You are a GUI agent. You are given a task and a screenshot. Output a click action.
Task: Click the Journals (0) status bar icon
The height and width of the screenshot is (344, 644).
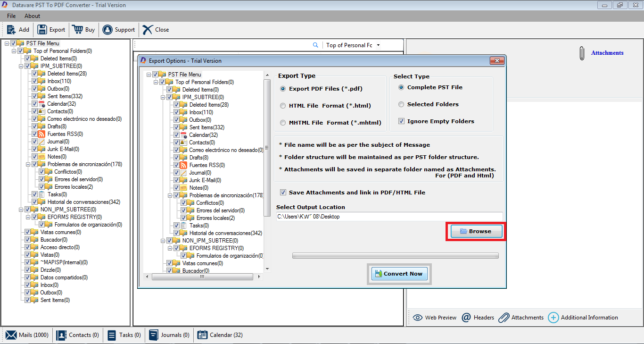coord(153,335)
